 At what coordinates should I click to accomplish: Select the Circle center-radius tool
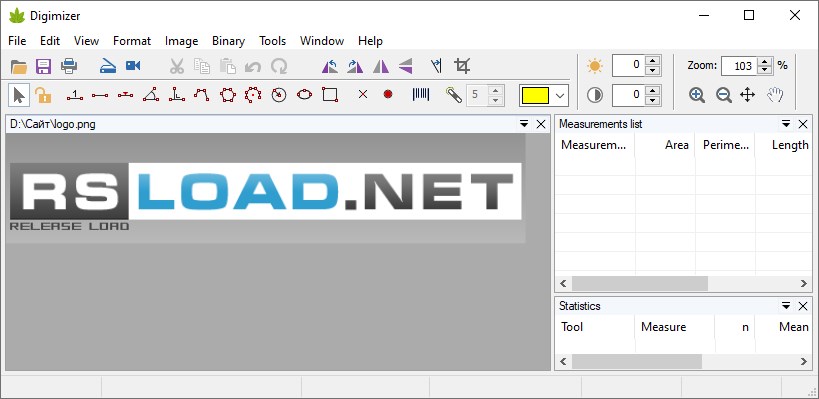point(279,95)
